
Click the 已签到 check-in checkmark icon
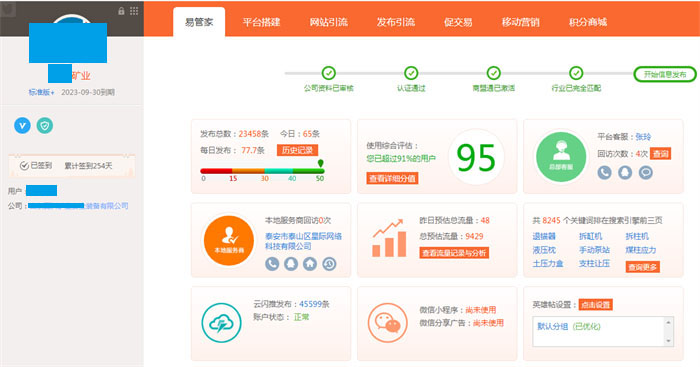coord(24,166)
